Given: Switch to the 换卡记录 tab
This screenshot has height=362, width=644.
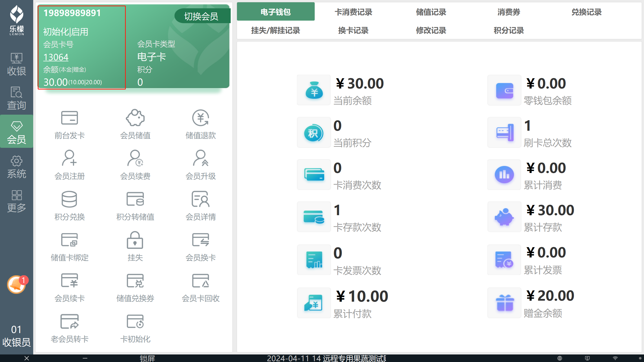Looking at the screenshot, I should point(353,30).
